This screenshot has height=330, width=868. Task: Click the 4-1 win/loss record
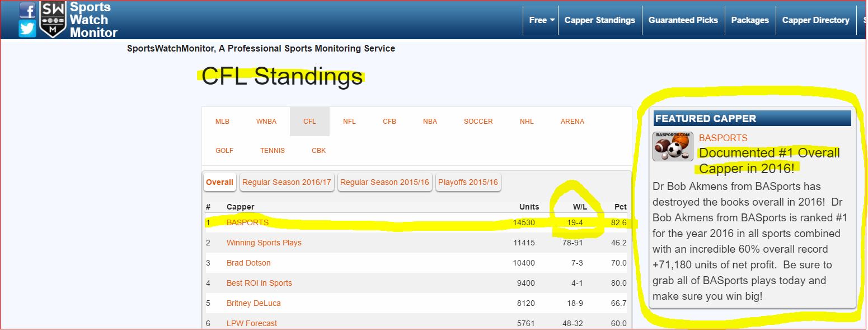578,283
